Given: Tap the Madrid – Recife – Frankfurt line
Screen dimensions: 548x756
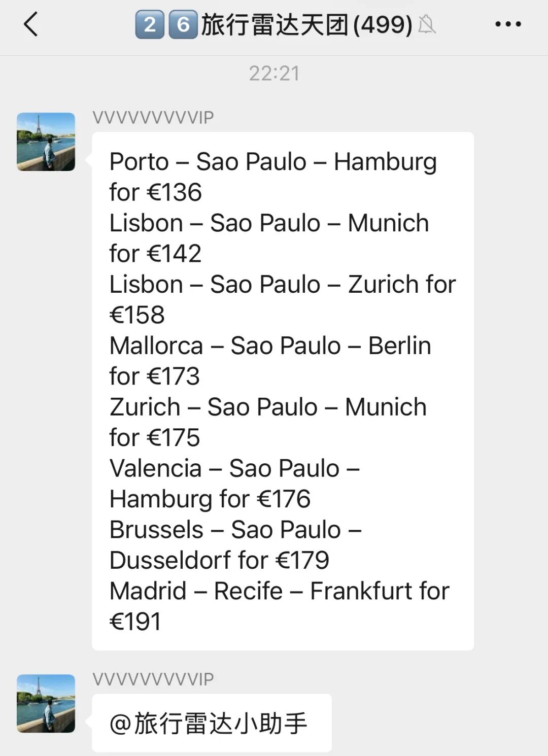Looking at the screenshot, I should point(280,591).
